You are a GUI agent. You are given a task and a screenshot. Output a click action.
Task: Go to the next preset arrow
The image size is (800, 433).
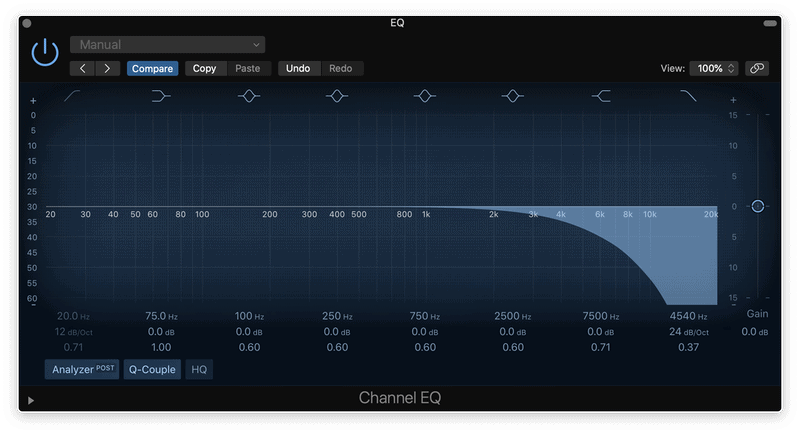107,68
